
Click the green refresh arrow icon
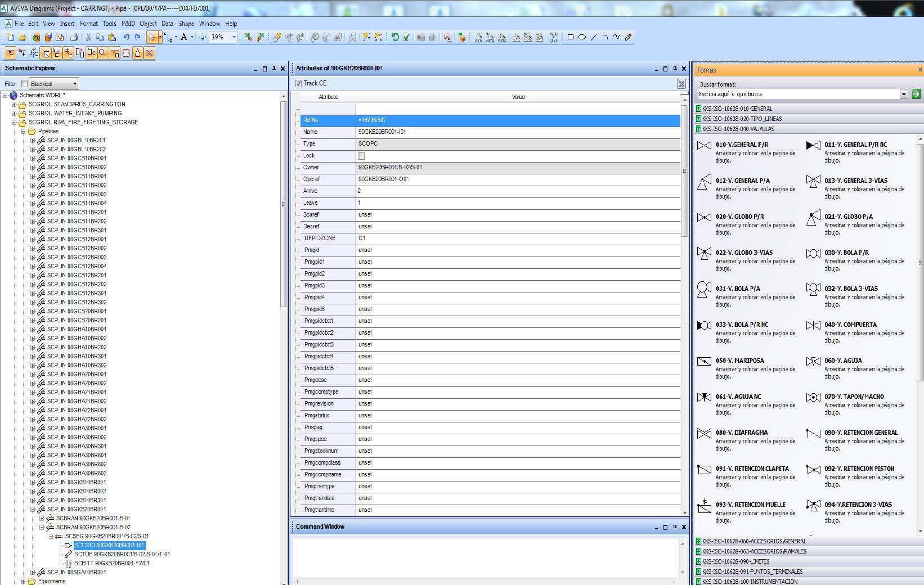coord(395,37)
